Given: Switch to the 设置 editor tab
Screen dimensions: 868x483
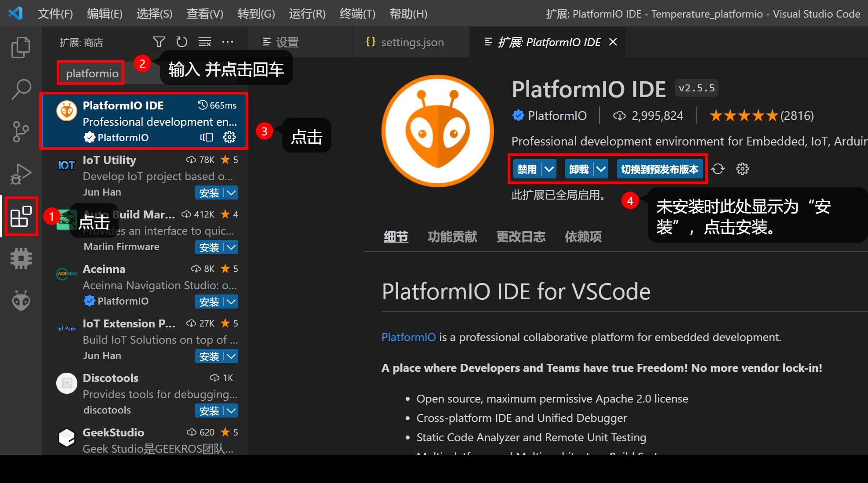Looking at the screenshot, I should pos(300,42).
